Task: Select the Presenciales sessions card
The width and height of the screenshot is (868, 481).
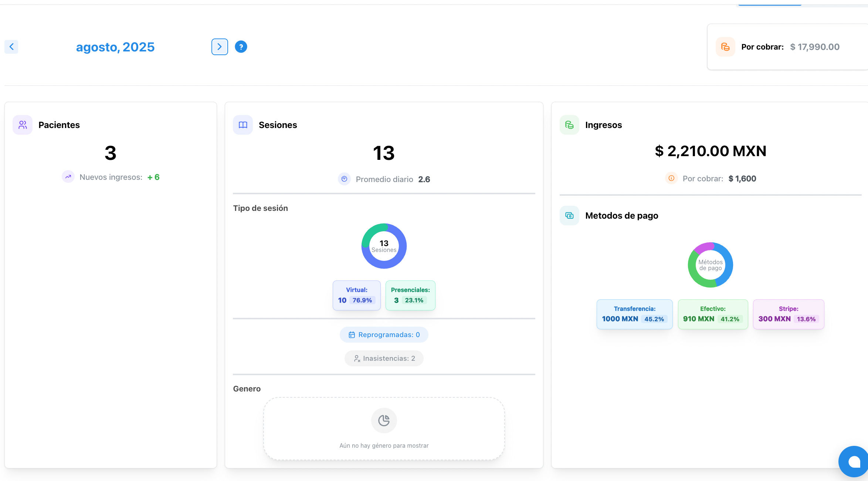Action: (410, 295)
